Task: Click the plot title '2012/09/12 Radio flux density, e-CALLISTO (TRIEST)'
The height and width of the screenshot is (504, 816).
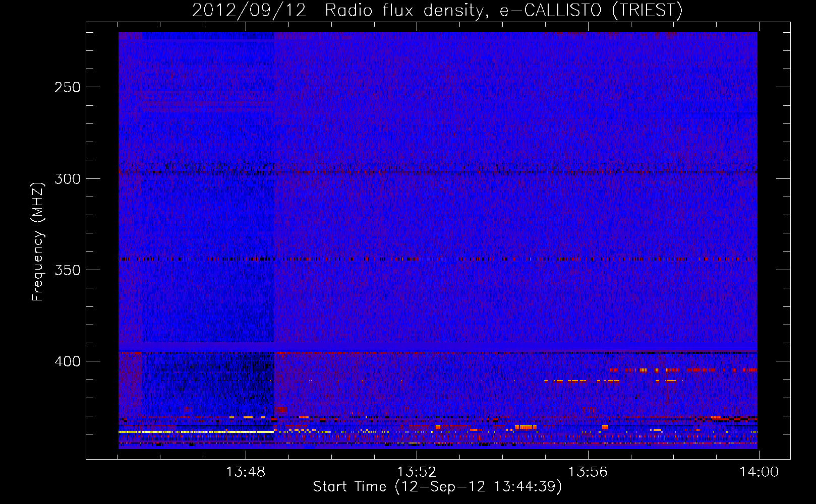Action: click(437, 10)
